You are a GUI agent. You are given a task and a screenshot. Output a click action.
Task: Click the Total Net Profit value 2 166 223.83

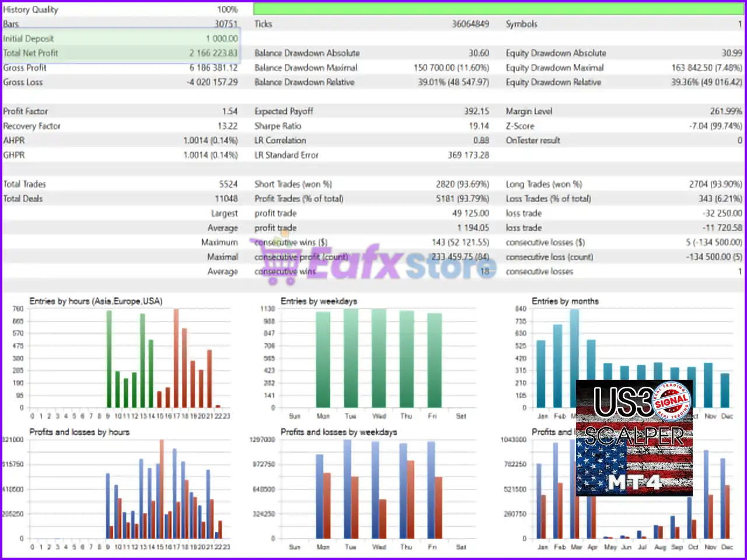coord(213,53)
